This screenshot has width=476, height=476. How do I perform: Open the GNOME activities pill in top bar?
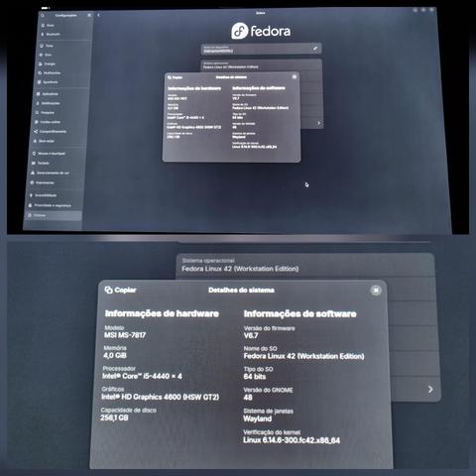(46, 7)
